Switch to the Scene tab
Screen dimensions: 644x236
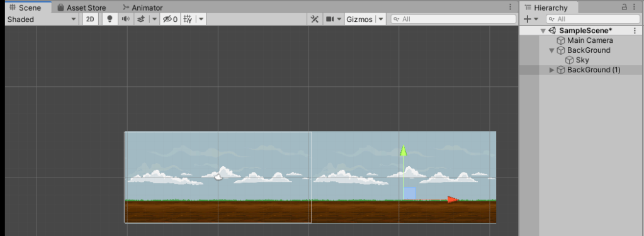(26, 8)
